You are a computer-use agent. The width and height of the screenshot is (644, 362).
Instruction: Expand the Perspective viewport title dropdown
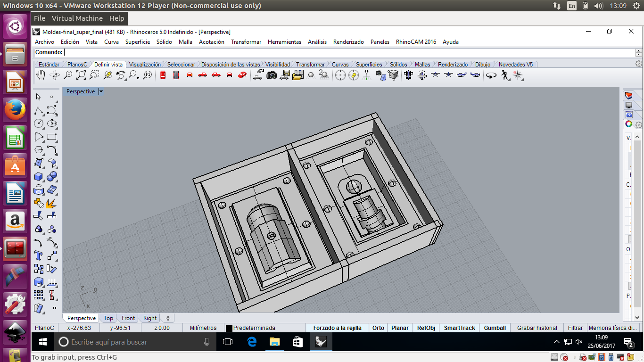click(101, 91)
